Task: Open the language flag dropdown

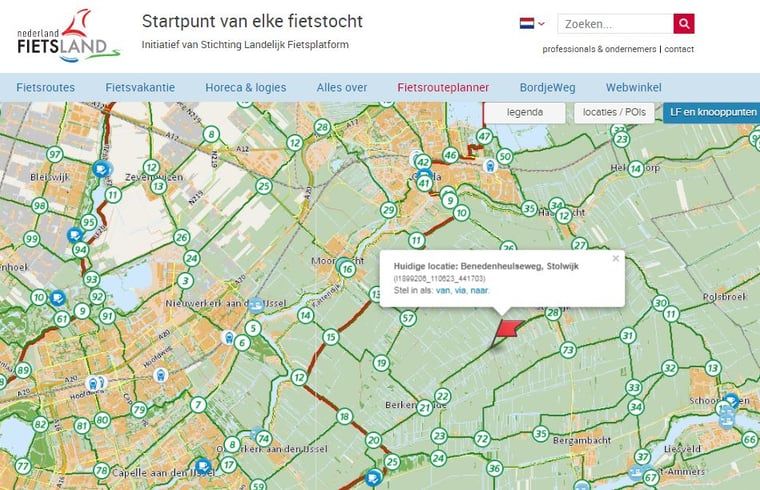Action: (x=532, y=23)
